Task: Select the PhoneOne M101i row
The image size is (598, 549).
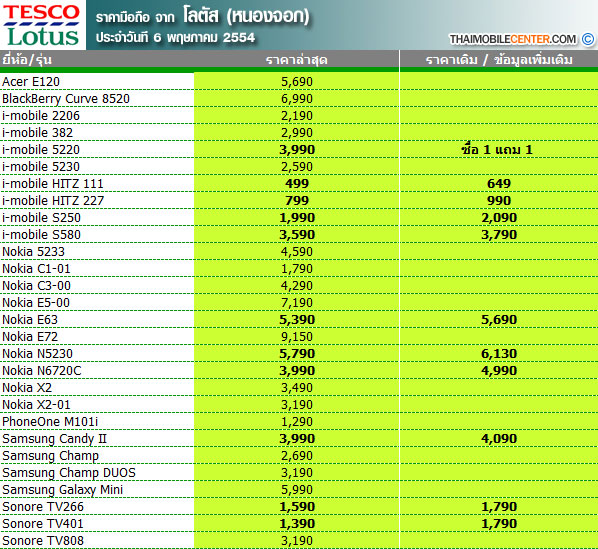Action: point(299,422)
